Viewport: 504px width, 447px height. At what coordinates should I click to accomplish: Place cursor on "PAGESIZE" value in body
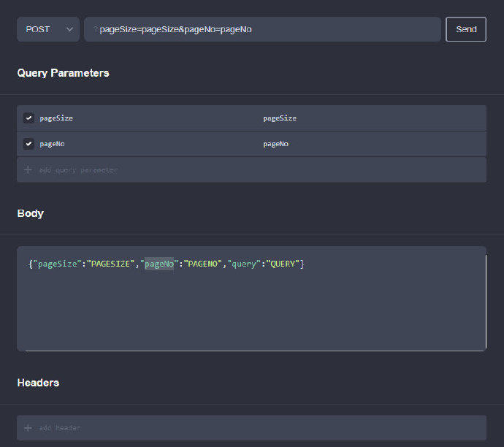[x=110, y=264]
